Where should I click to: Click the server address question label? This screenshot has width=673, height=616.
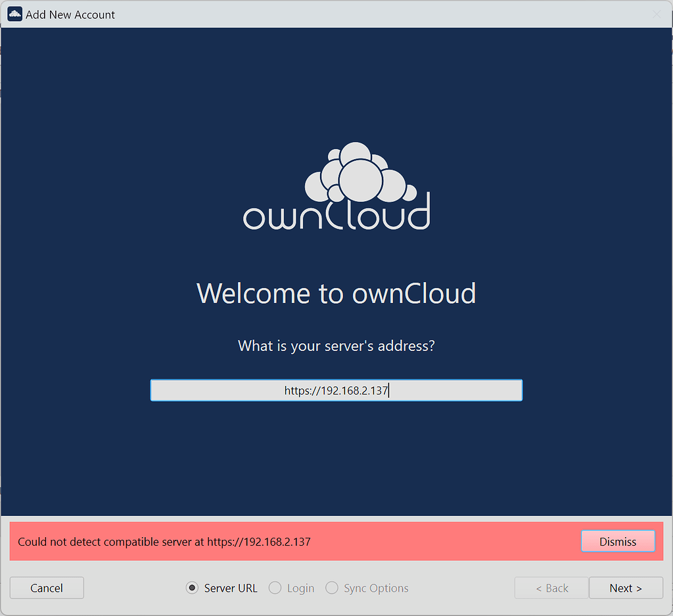[x=336, y=346]
